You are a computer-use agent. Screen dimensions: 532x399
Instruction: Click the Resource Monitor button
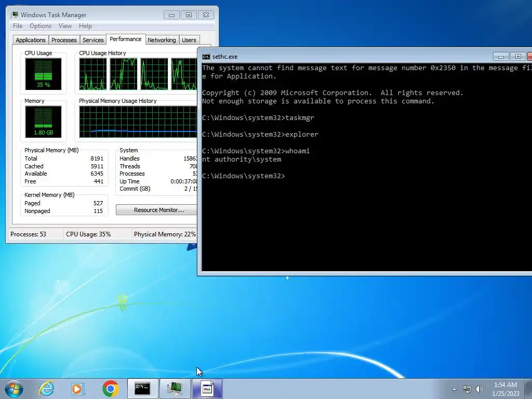click(x=156, y=210)
